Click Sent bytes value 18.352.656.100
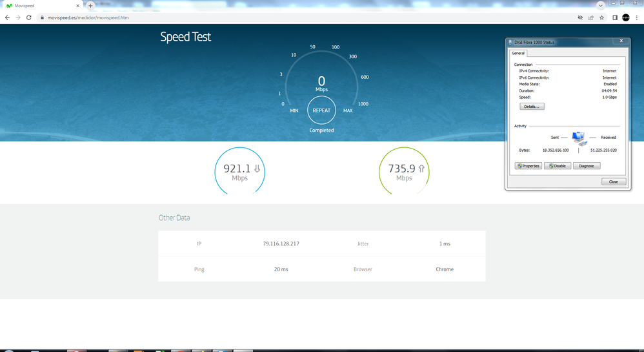Screen dimensions: 644x352 click(x=556, y=150)
